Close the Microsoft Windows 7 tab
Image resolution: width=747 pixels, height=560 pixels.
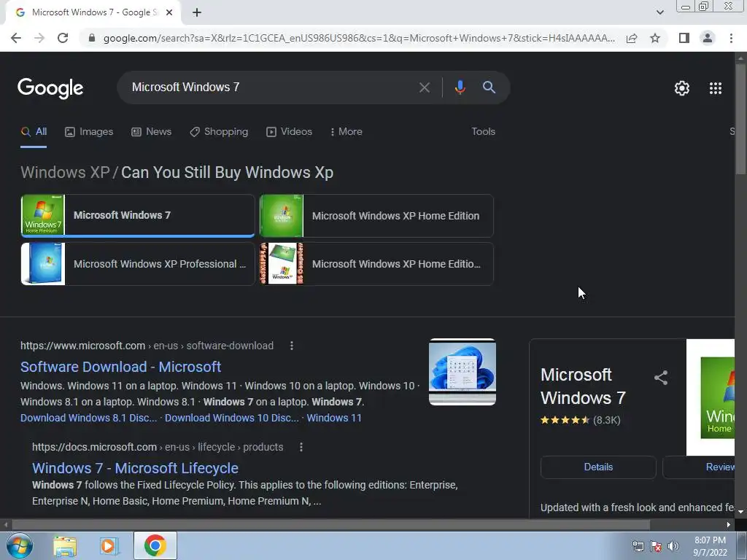[x=169, y=12]
